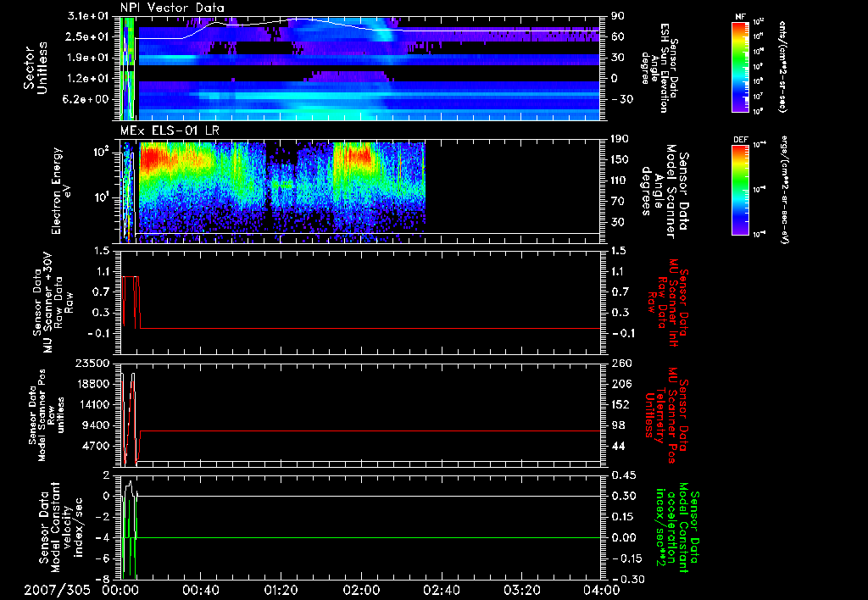Screen dimensions: 868x600
Task: Click the 0.00 acceleration tick label
Action: 624,537
